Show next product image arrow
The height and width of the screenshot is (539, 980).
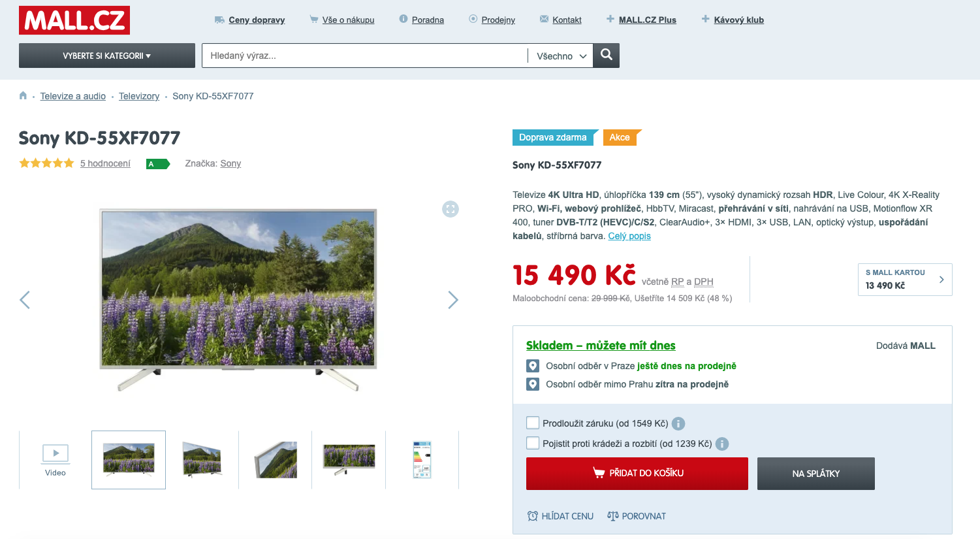point(453,300)
